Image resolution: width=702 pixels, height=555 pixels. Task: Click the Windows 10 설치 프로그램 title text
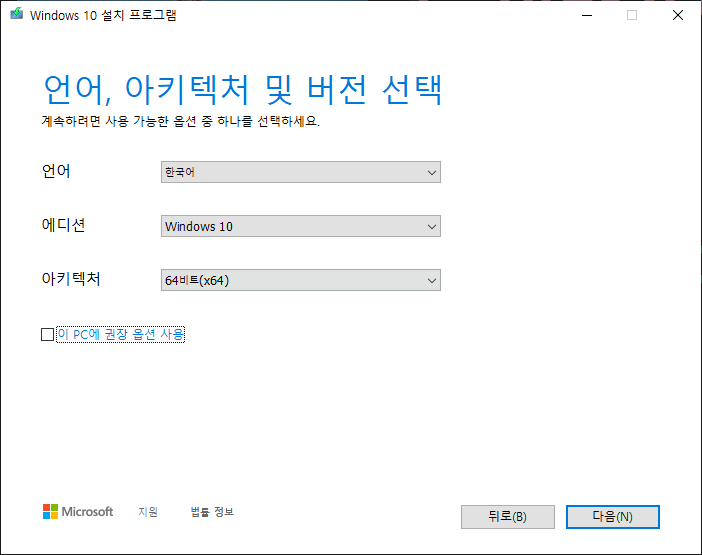[103, 15]
